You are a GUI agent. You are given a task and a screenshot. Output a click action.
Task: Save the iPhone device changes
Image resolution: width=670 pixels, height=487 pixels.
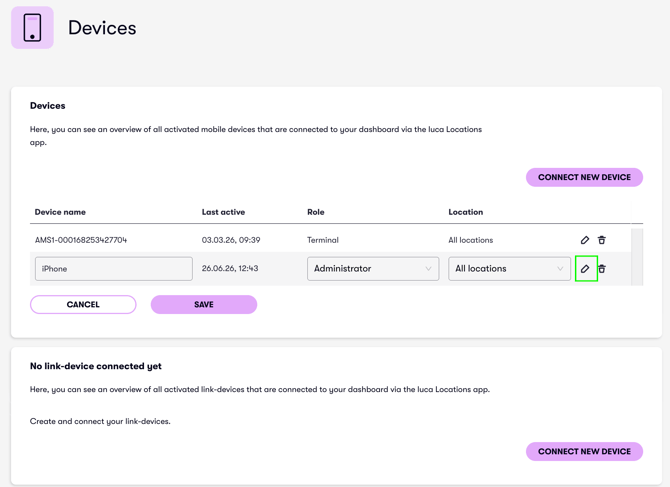click(x=204, y=305)
